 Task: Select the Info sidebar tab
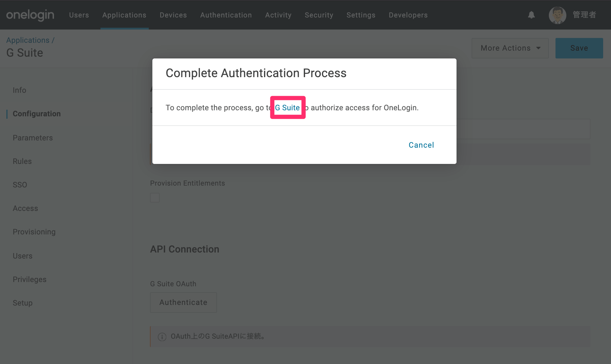pos(19,90)
